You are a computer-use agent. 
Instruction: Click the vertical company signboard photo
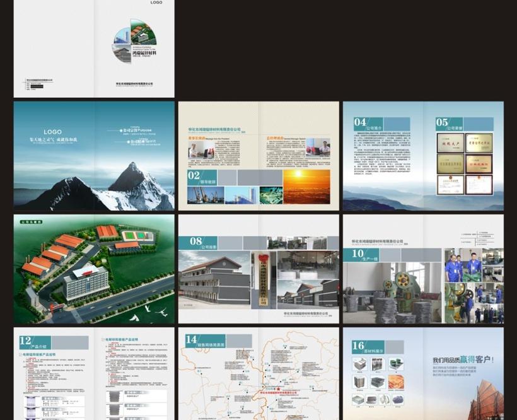[263, 279]
